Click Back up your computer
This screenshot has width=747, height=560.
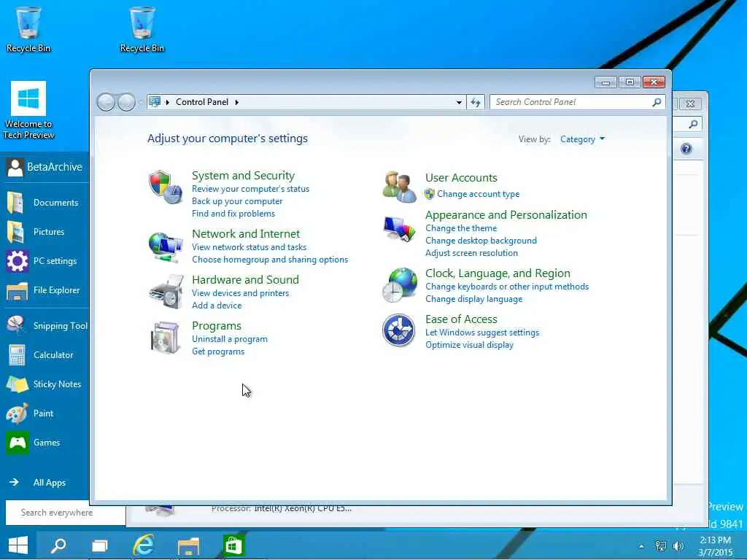coord(237,201)
